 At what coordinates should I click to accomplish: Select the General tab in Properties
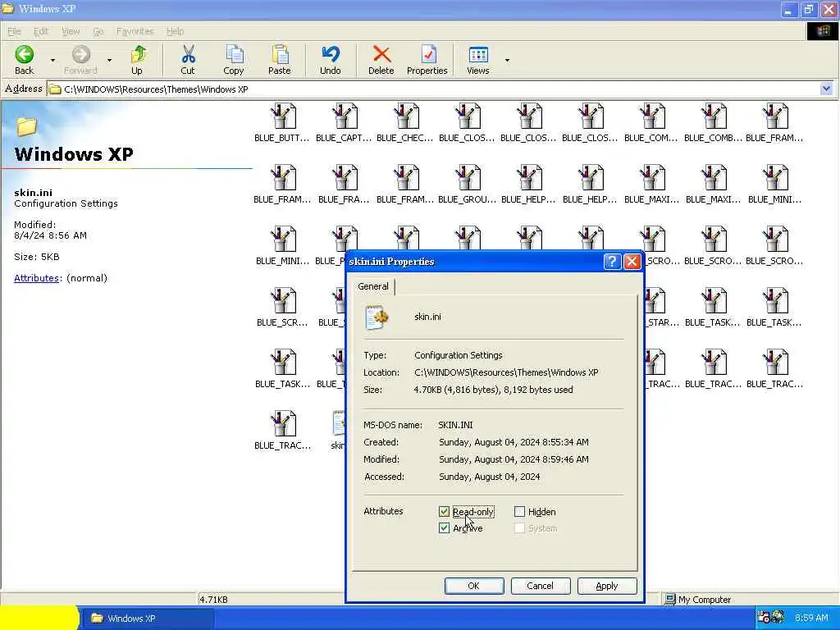pos(373,286)
